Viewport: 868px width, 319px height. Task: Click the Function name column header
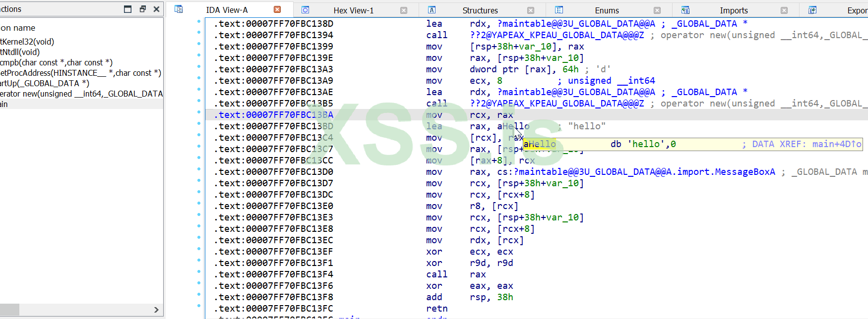click(18, 28)
